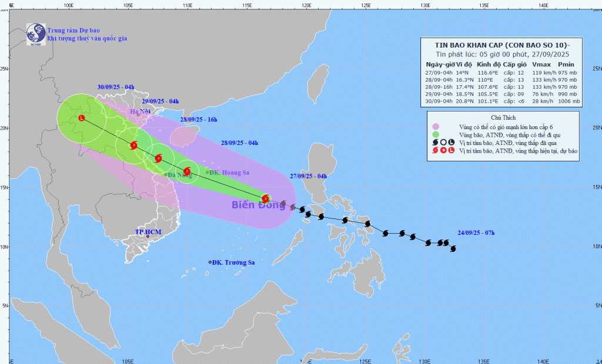Click the Hà Nội city label
This screenshot has width=602, height=364.
pyautogui.click(x=141, y=112)
